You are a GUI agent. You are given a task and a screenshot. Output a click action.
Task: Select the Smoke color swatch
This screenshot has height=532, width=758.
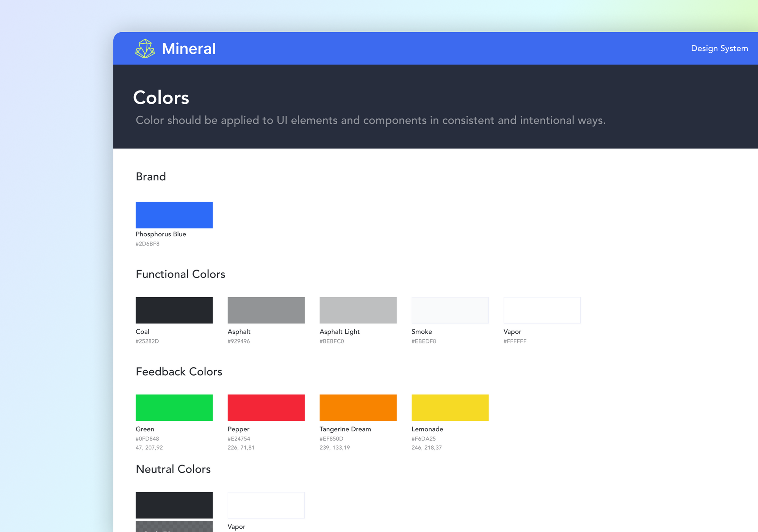[450, 310]
